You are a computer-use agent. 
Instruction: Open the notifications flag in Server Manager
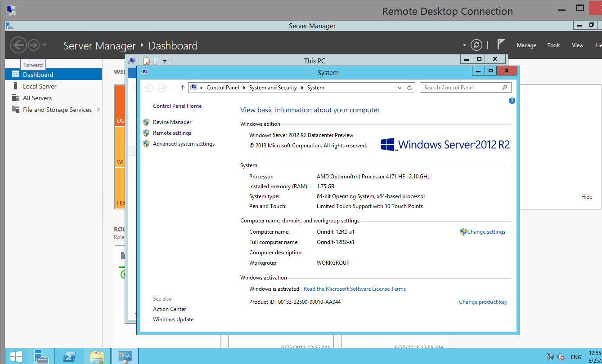(x=501, y=44)
